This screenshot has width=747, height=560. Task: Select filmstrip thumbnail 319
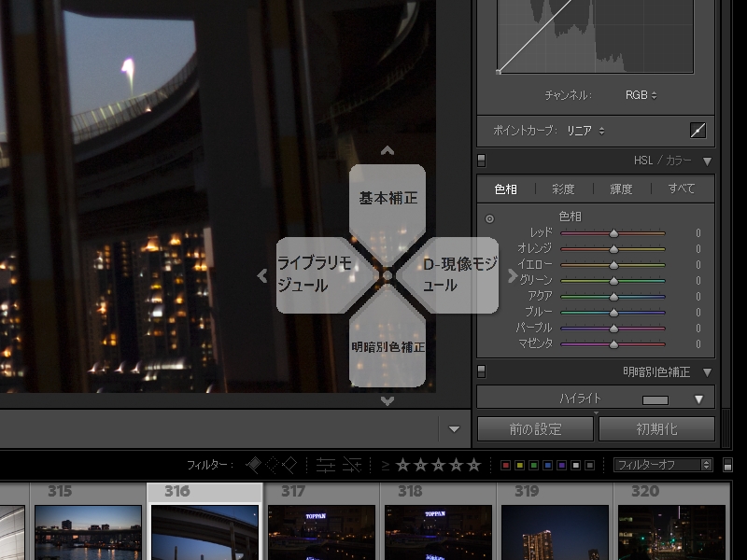click(555, 532)
